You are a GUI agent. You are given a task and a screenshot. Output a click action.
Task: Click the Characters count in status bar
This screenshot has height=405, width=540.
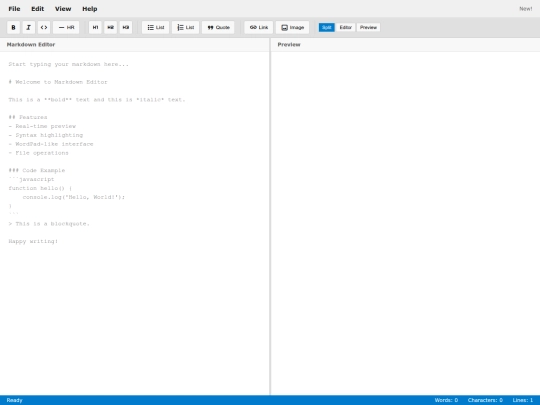tap(485, 400)
